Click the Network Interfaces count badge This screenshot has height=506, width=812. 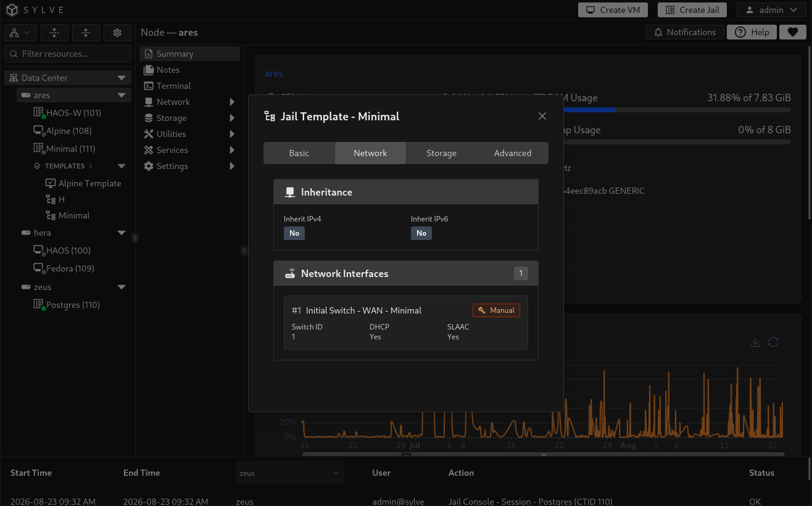[521, 273]
